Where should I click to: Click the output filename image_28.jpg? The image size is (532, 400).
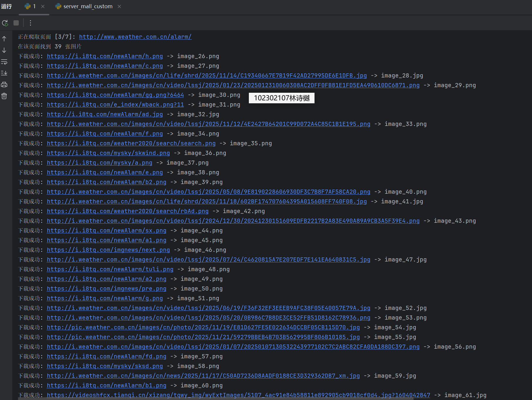click(x=402, y=75)
